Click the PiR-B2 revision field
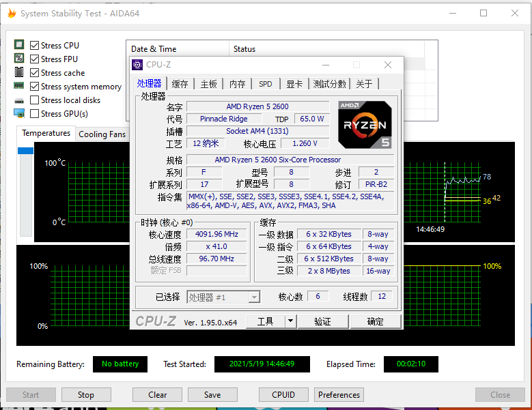The width and height of the screenshot is (532, 410). pos(376,184)
